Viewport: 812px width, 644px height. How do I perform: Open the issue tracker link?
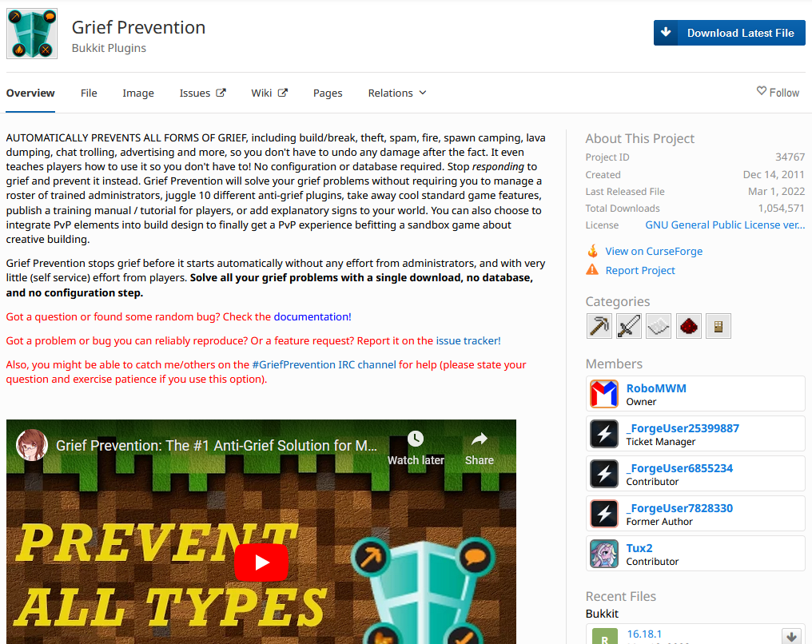(x=468, y=340)
